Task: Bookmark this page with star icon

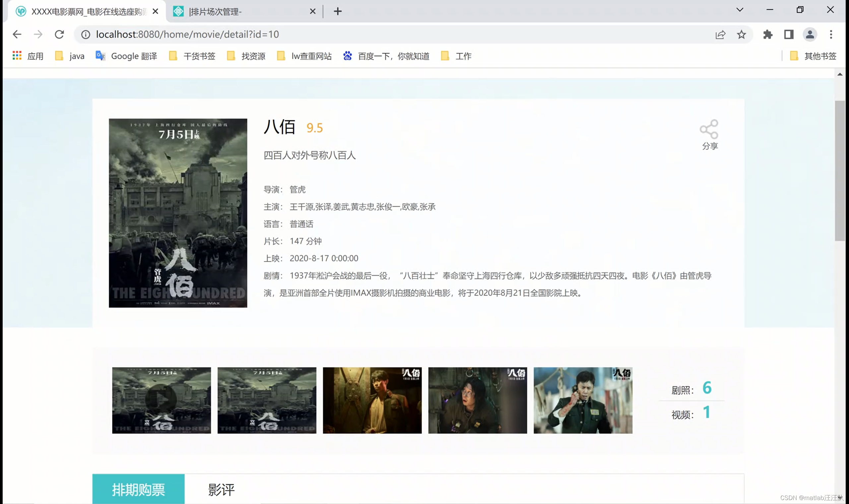Action: pos(741,34)
